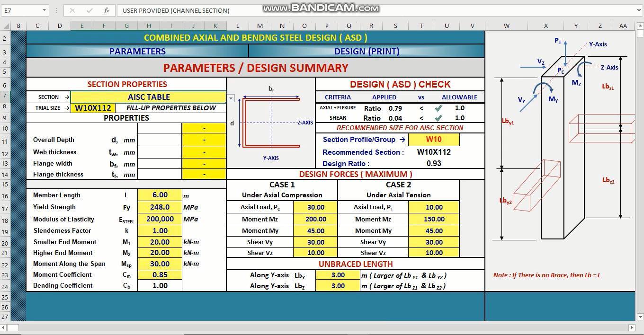Select Modulus of Elasticity value 200,000
The image size is (644, 335).
[160, 219]
